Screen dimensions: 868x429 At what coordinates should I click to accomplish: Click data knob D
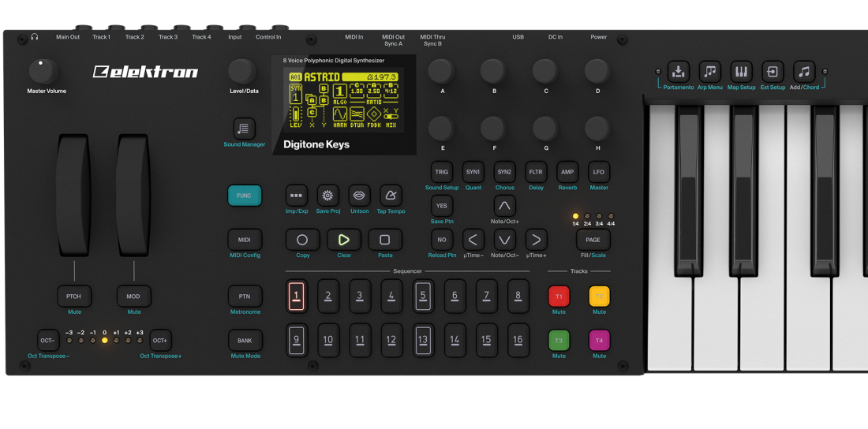tap(598, 72)
